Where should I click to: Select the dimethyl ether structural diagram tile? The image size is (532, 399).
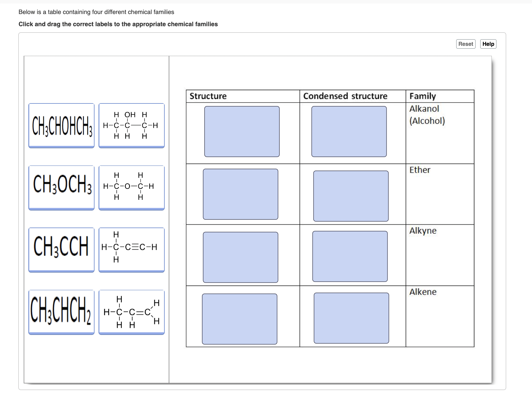click(x=131, y=187)
